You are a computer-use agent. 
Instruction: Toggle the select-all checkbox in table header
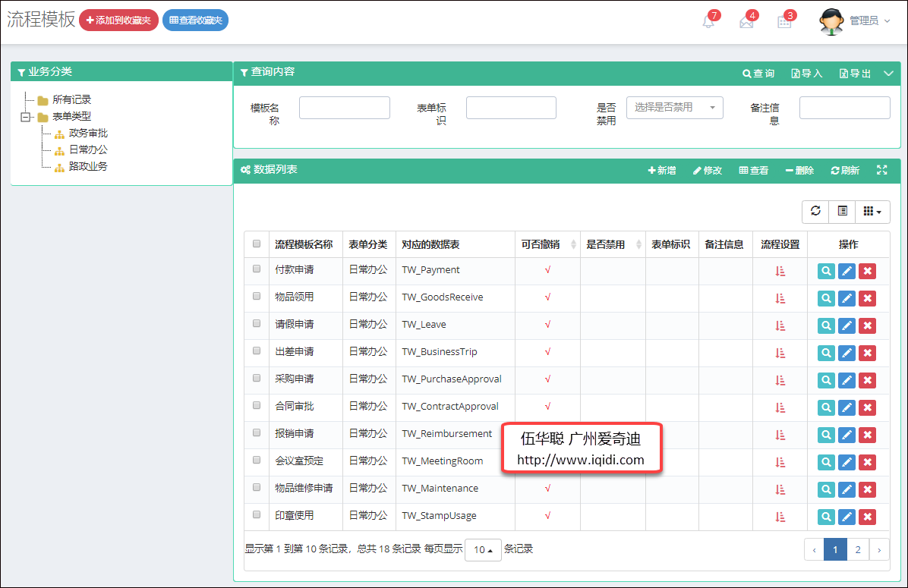coord(257,244)
